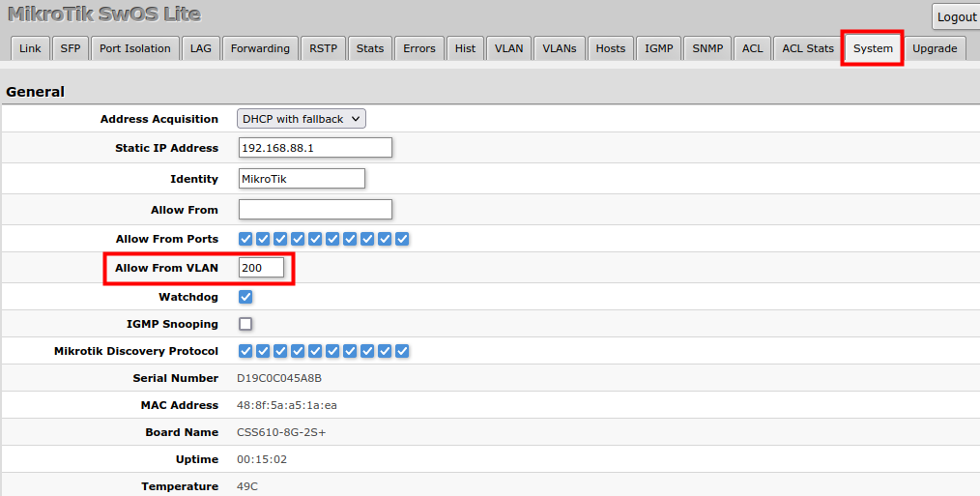Toggle first Mikrotik Discovery Protocol checkbox
980x496 pixels.
tap(245, 351)
